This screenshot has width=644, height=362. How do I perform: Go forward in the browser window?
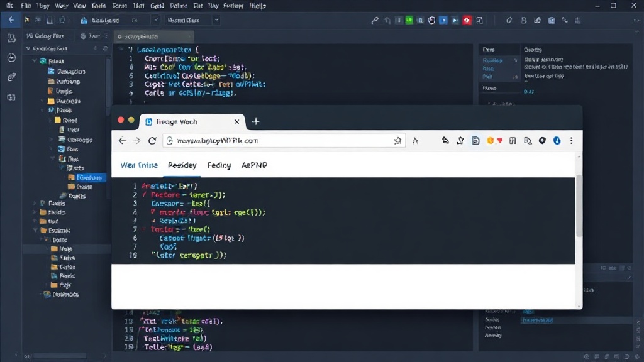click(136, 140)
